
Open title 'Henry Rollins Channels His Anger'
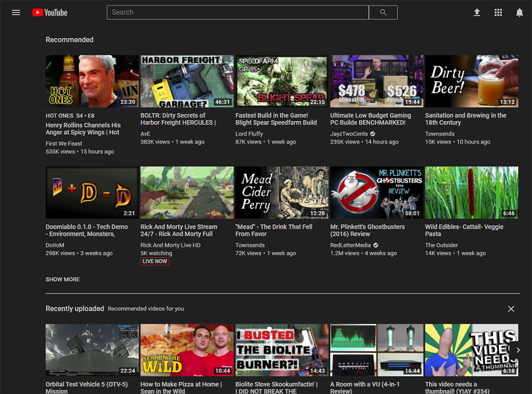tap(83, 129)
